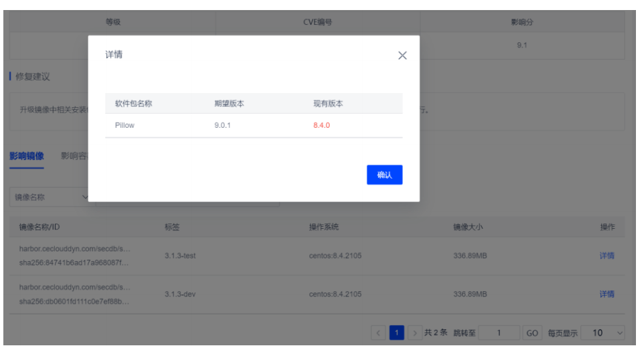The image size is (644, 350).
Task: Click sha256:84741b6ad17a968087f image ID
Action: (x=74, y=262)
